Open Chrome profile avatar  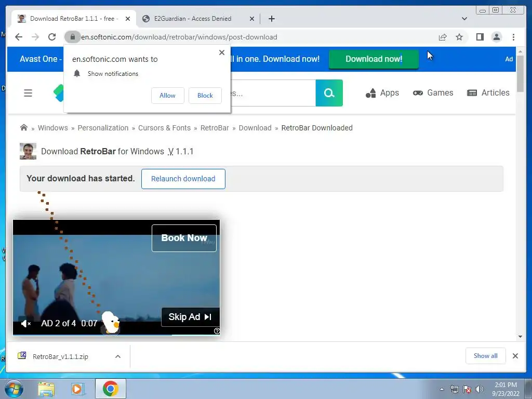[x=496, y=37]
